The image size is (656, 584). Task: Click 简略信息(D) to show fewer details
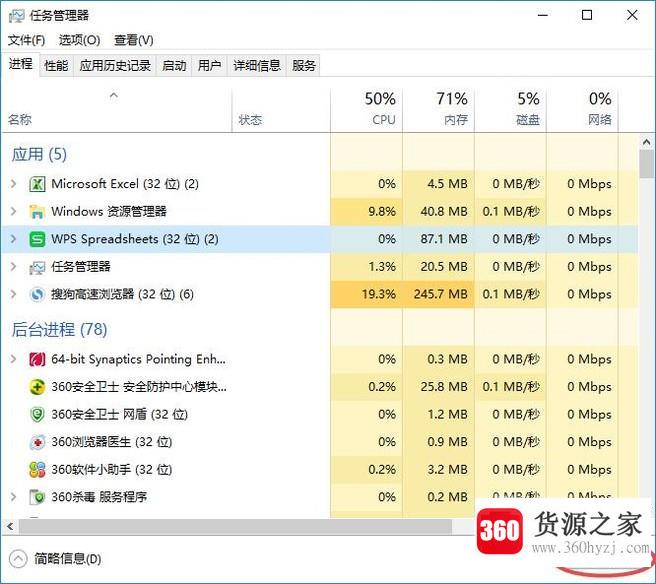pyautogui.click(x=68, y=559)
